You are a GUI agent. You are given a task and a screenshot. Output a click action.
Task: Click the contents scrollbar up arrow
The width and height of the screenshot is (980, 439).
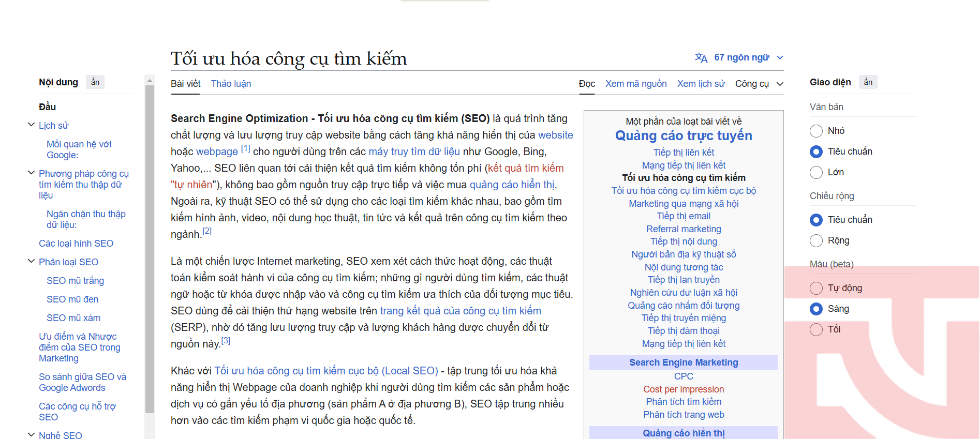click(x=150, y=81)
